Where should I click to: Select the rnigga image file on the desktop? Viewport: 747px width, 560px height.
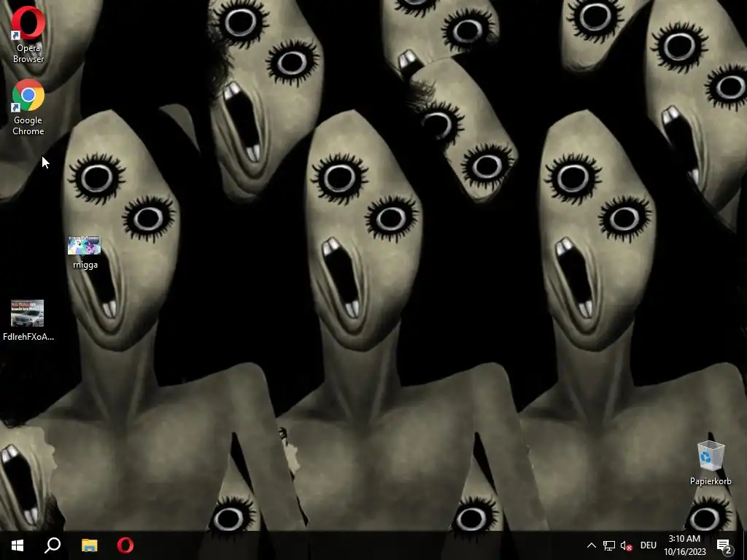pos(85,252)
